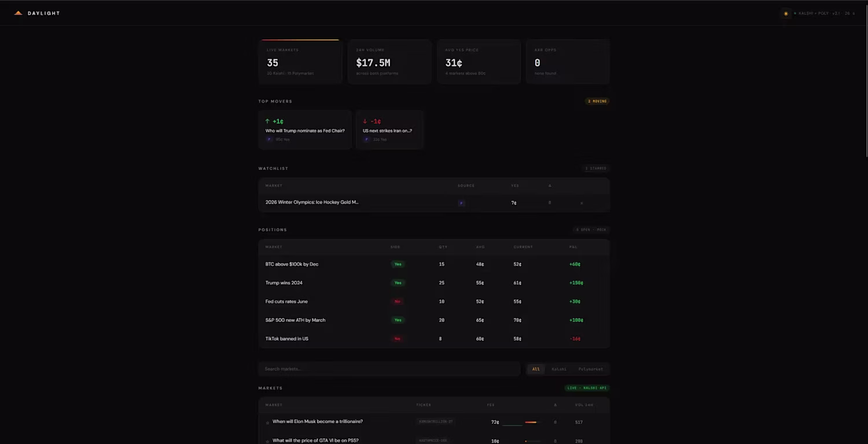The image size is (868, 444).
Task: Click the +30¢ P&L for Fed cuts rates
Action: pyautogui.click(x=575, y=301)
